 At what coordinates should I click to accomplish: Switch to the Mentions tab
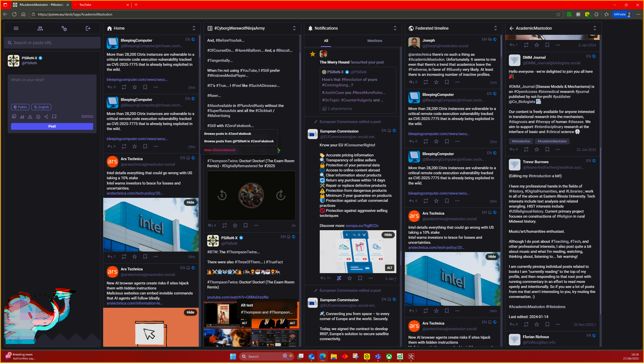(374, 41)
